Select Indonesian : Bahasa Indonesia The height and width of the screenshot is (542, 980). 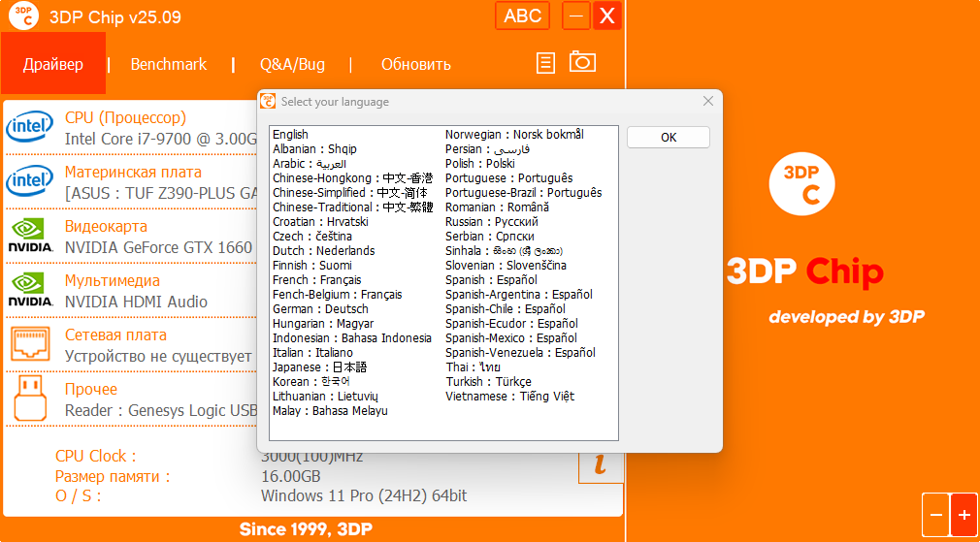click(x=352, y=337)
